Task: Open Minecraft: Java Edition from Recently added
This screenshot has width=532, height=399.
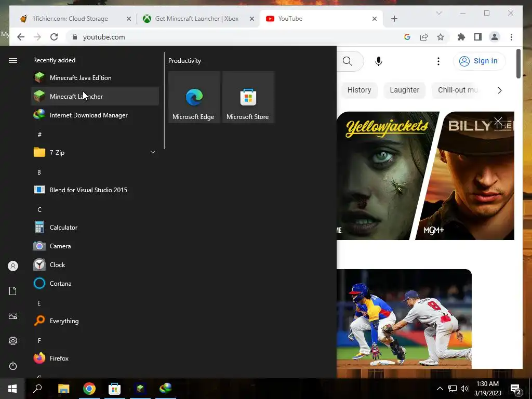Action: pos(95,78)
